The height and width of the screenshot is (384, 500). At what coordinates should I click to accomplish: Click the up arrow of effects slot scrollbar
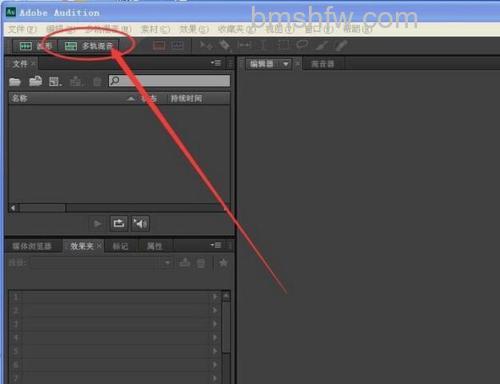(226, 296)
